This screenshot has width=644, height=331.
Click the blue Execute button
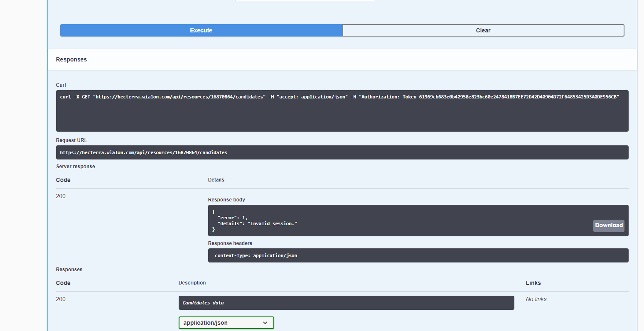click(201, 30)
